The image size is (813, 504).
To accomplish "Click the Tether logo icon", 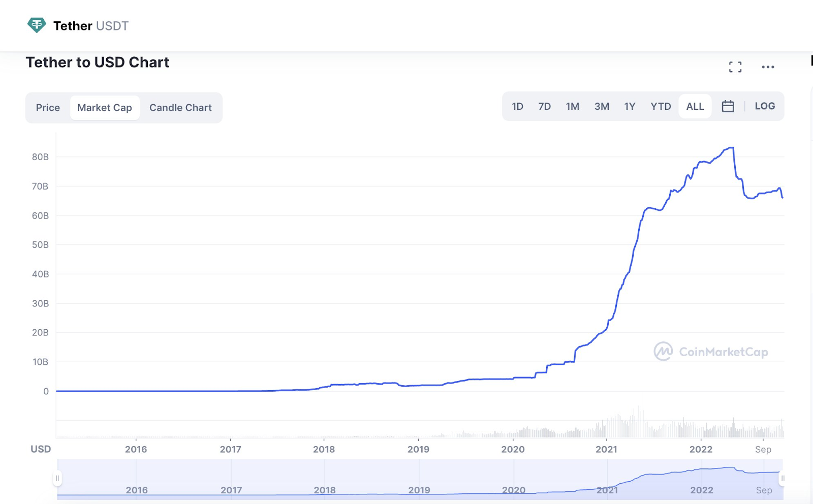I will (x=37, y=25).
